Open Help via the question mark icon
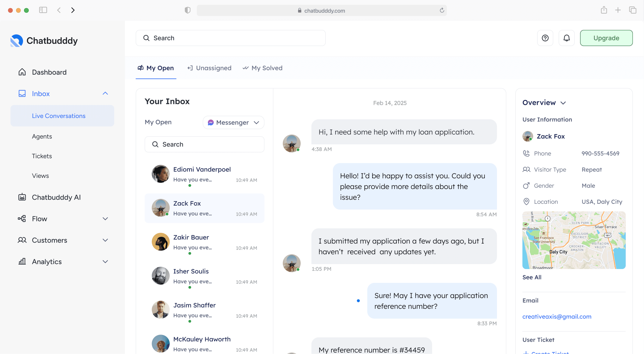 (x=545, y=38)
